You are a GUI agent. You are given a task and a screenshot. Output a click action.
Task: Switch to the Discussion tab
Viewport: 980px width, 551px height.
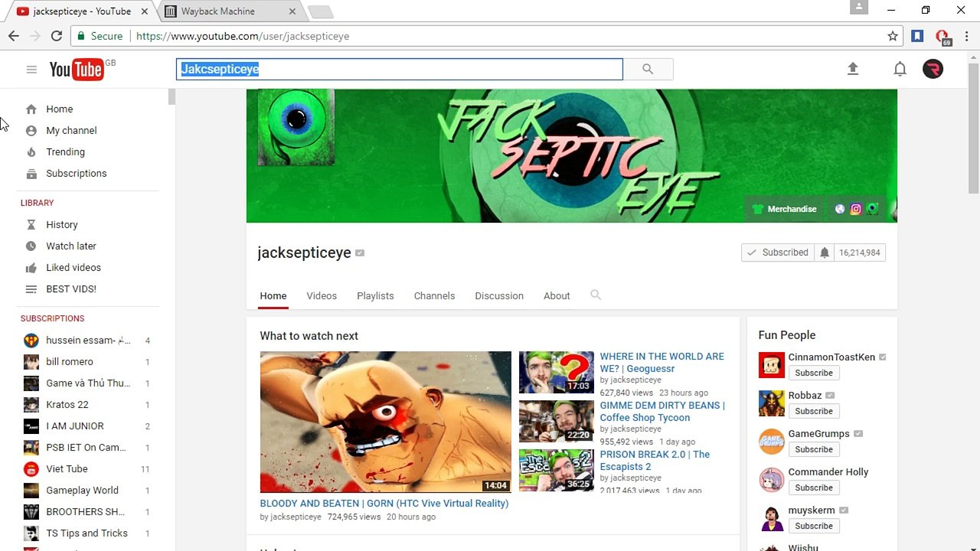pyautogui.click(x=499, y=296)
